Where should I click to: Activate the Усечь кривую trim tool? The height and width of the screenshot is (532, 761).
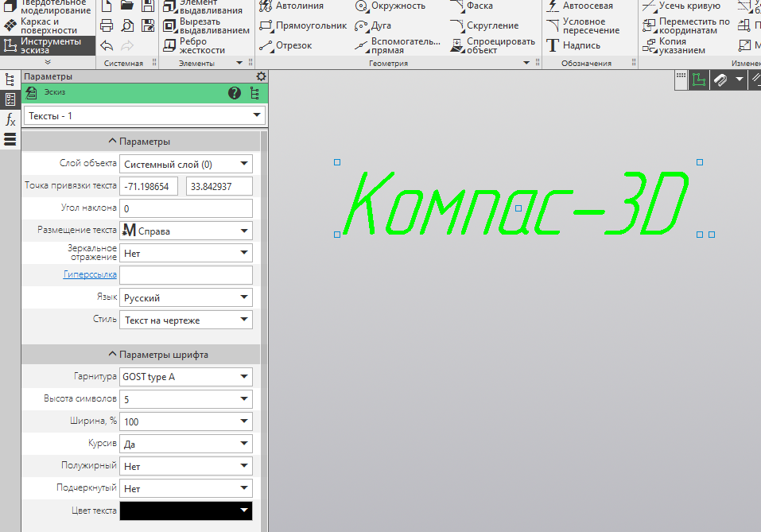(x=681, y=6)
